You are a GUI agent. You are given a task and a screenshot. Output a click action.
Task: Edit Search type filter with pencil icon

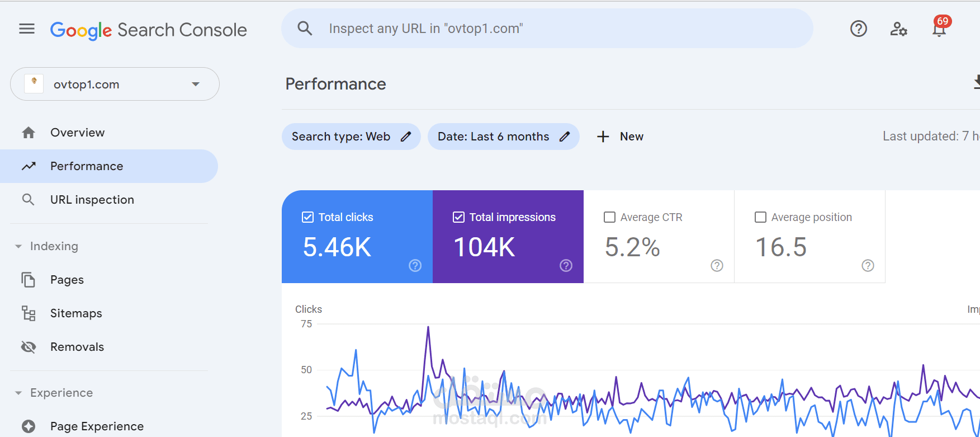coord(406,137)
